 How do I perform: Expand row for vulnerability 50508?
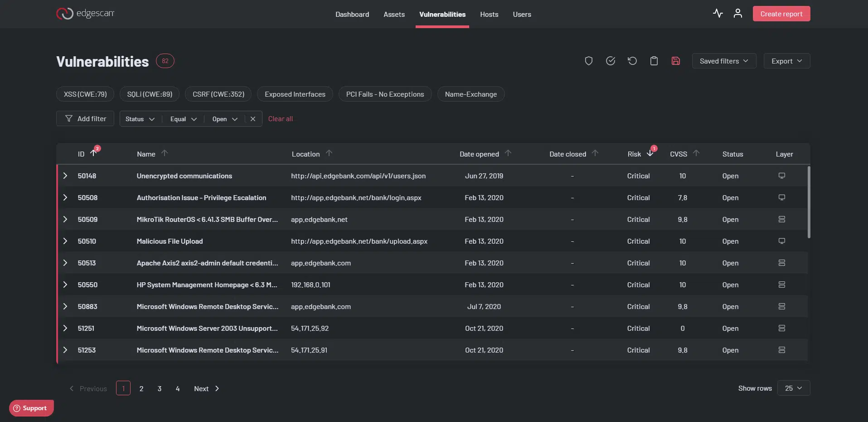tap(65, 197)
